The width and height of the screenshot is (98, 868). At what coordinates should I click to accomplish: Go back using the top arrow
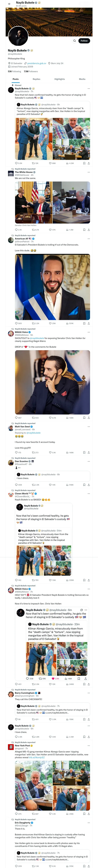pos(9,4)
